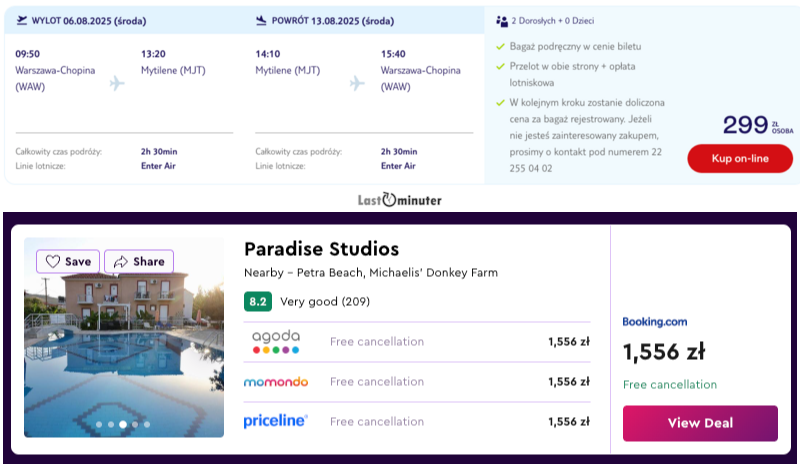This screenshot has width=800, height=464.
Task: Click the checkmark beside W kolejnym kroku
Action: [501, 103]
